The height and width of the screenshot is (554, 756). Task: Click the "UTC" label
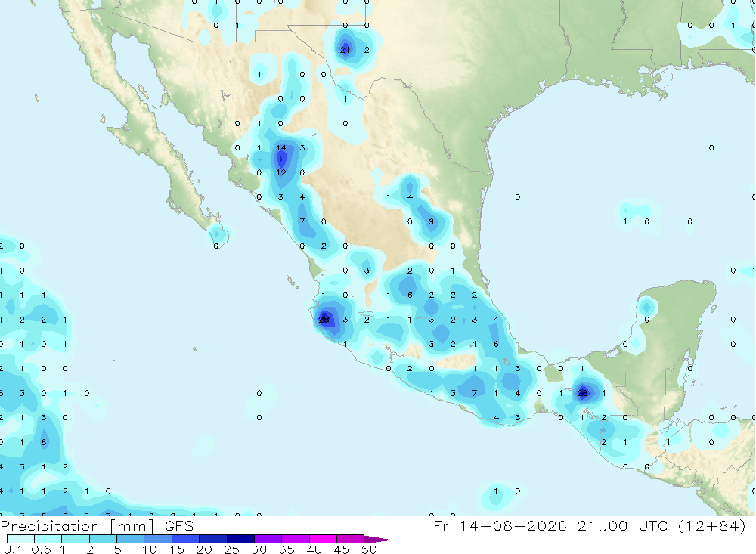click(x=653, y=525)
